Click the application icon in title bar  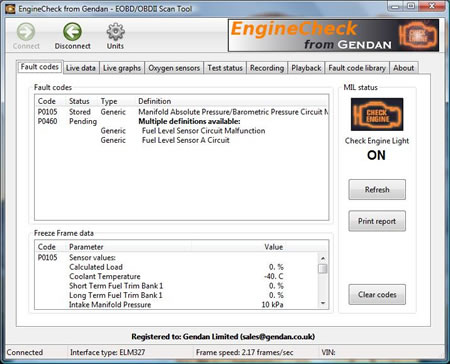10,9
